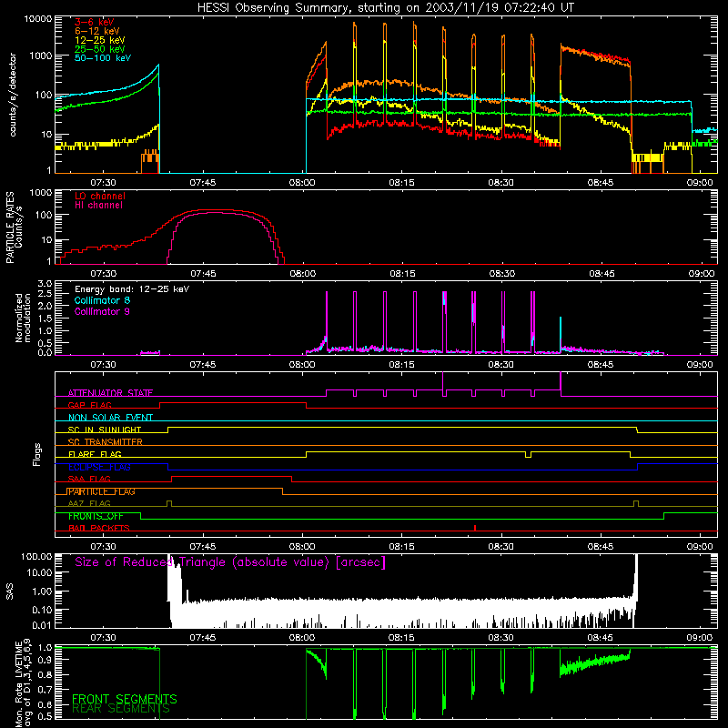The height and width of the screenshot is (728, 728).
Task: Click the HESSI Observing Summary title text
Action: pyautogui.click(x=385, y=7)
